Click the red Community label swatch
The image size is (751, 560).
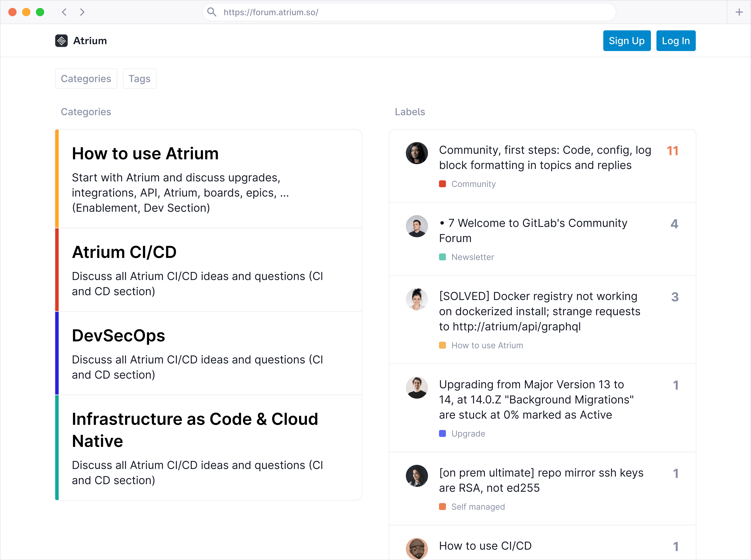coord(442,184)
